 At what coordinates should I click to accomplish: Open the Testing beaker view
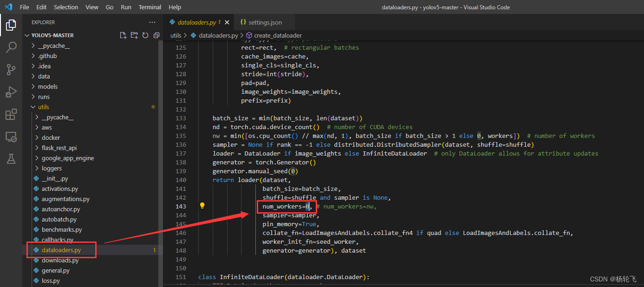pyautogui.click(x=11, y=159)
